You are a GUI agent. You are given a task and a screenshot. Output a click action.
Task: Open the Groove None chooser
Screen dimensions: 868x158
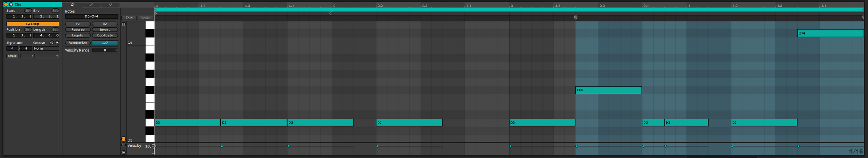pos(46,48)
